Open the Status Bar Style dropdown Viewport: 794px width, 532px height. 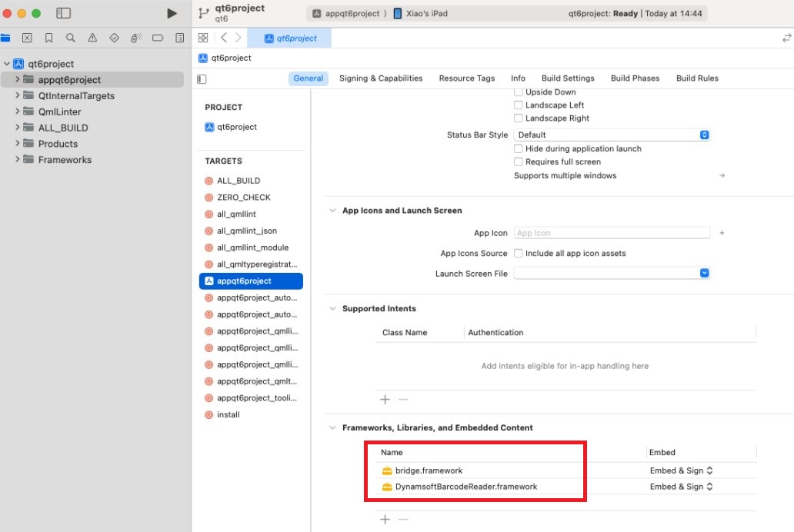click(x=611, y=135)
